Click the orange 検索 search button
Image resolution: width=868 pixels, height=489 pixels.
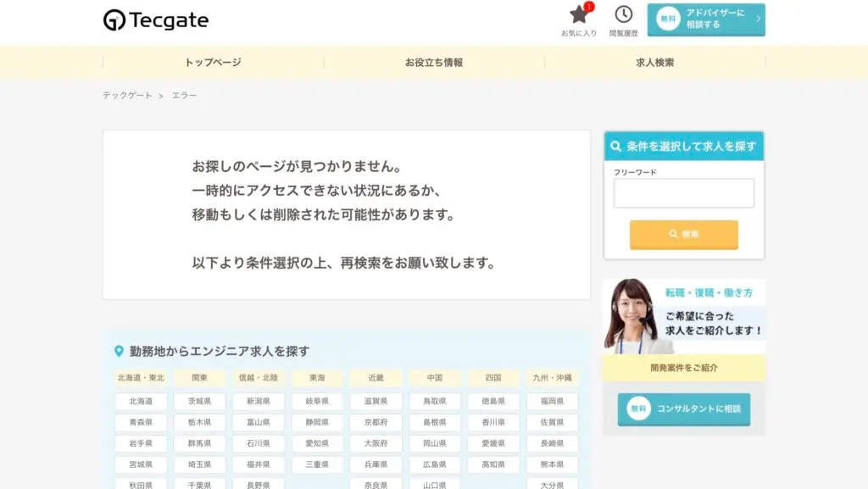coord(684,234)
